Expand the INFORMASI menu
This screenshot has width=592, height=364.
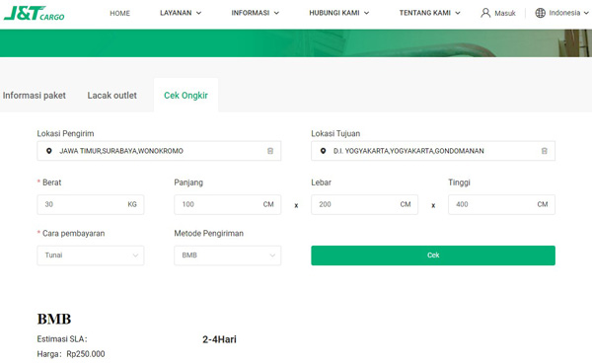[256, 13]
